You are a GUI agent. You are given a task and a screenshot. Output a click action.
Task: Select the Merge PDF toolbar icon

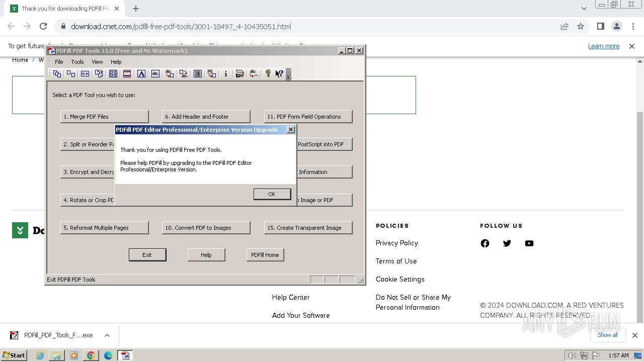point(57,74)
